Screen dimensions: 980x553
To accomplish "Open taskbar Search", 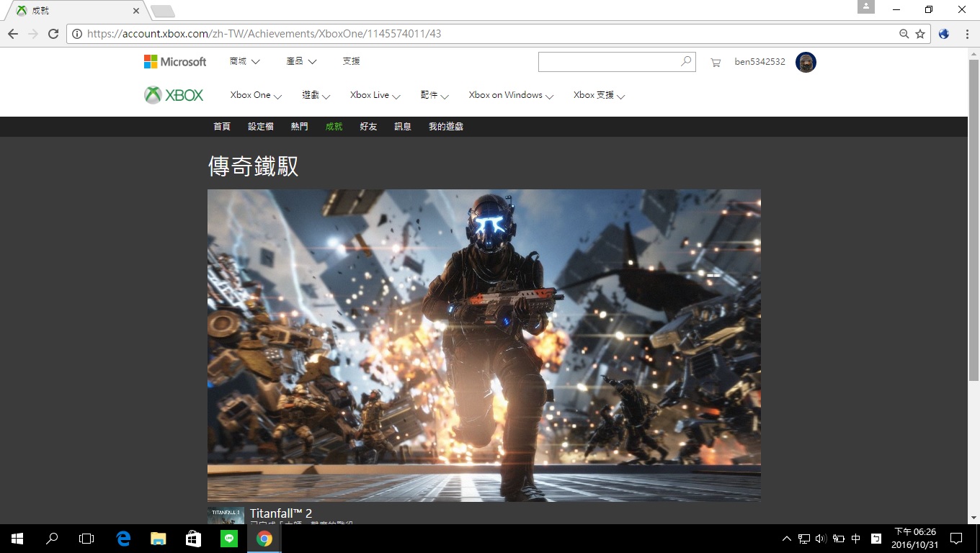I will pyautogui.click(x=52, y=539).
